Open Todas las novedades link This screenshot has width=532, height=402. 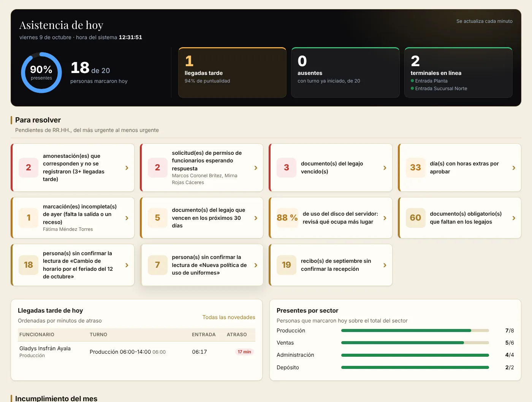click(229, 317)
